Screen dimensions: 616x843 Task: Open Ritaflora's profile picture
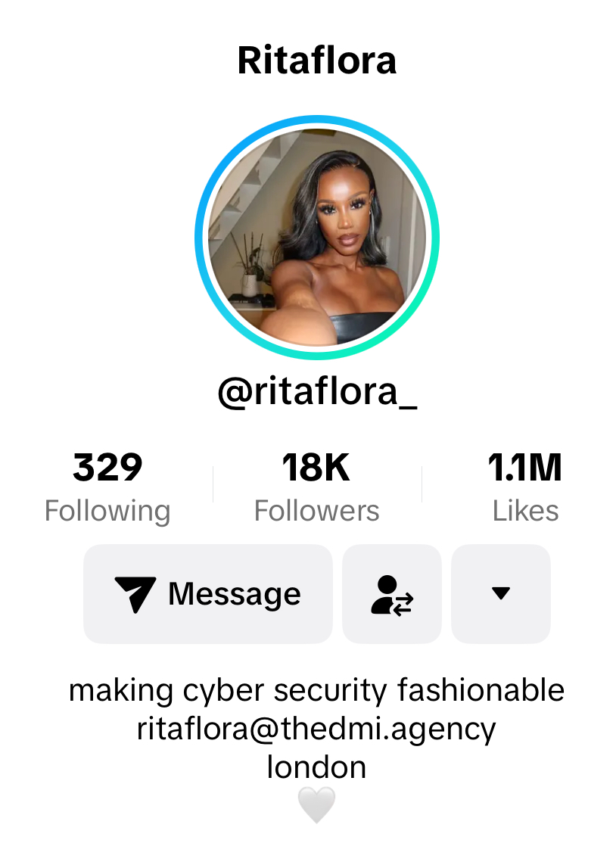(317, 237)
